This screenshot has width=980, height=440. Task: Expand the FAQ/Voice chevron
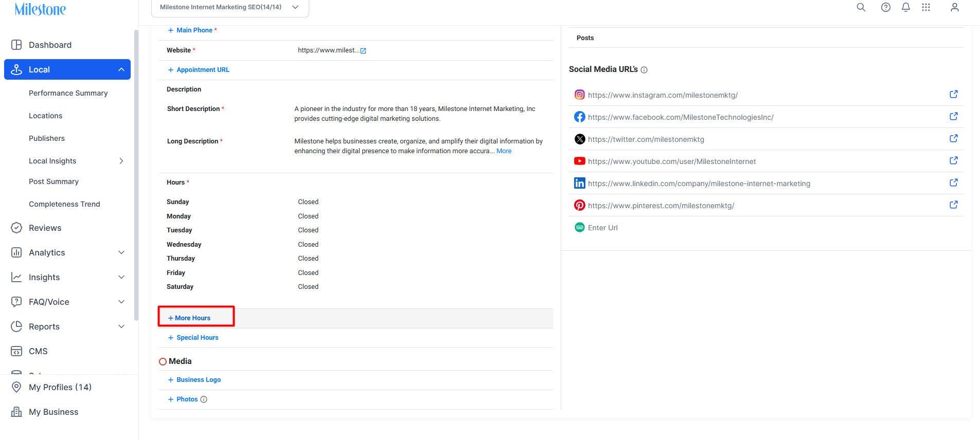(121, 302)
